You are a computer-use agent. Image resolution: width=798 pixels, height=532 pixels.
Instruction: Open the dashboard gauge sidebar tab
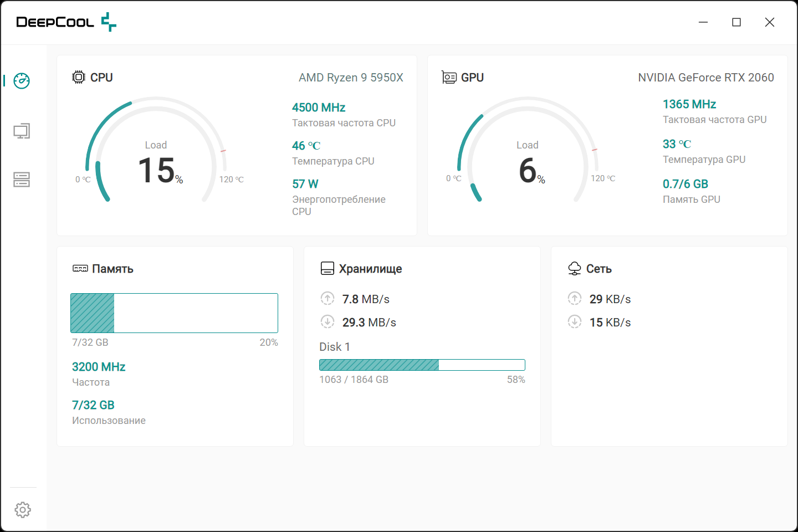click(22, 81)
